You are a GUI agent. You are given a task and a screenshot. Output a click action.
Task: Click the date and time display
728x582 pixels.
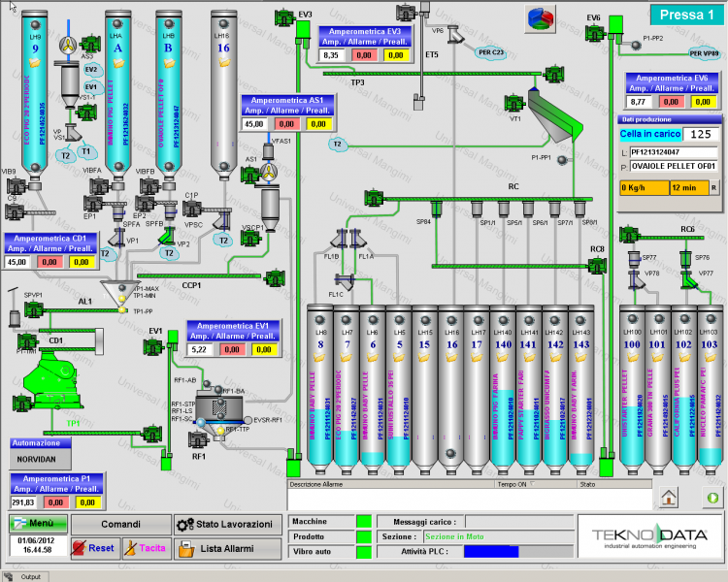tap(36, 545)
